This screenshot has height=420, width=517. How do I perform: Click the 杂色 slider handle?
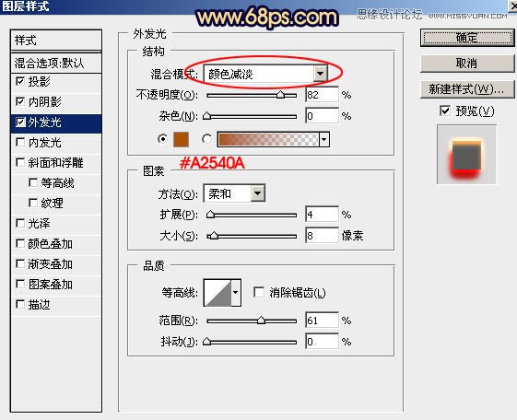pos(207,116)
